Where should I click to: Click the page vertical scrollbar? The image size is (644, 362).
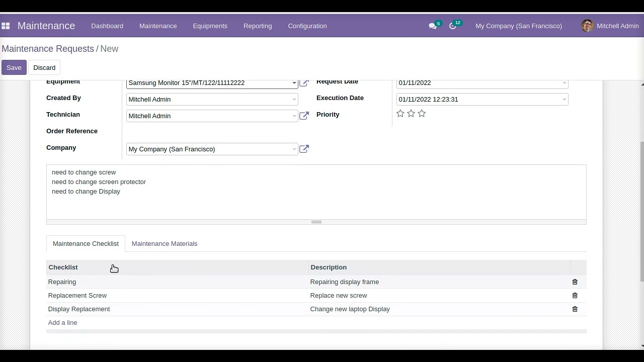pos(641,211)
